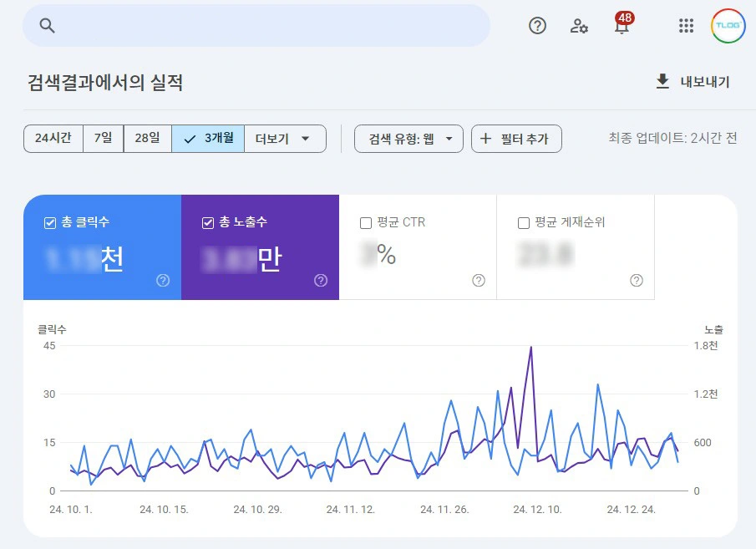Click the search magnifier icon
This screenshot has height=549, width=756.
tap(48, 26)
